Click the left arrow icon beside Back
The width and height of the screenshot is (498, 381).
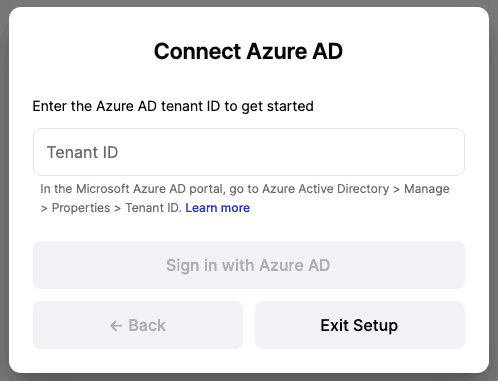tap(116, 326)
